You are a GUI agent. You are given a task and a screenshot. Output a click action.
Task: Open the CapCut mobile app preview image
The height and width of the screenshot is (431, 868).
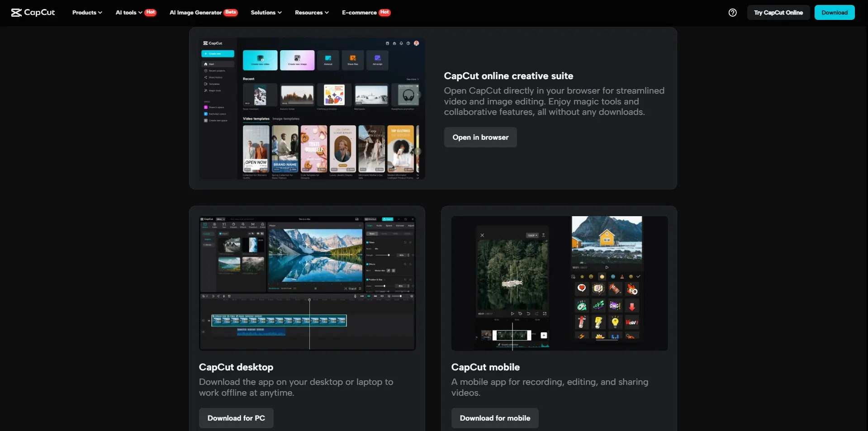[560, 283]
